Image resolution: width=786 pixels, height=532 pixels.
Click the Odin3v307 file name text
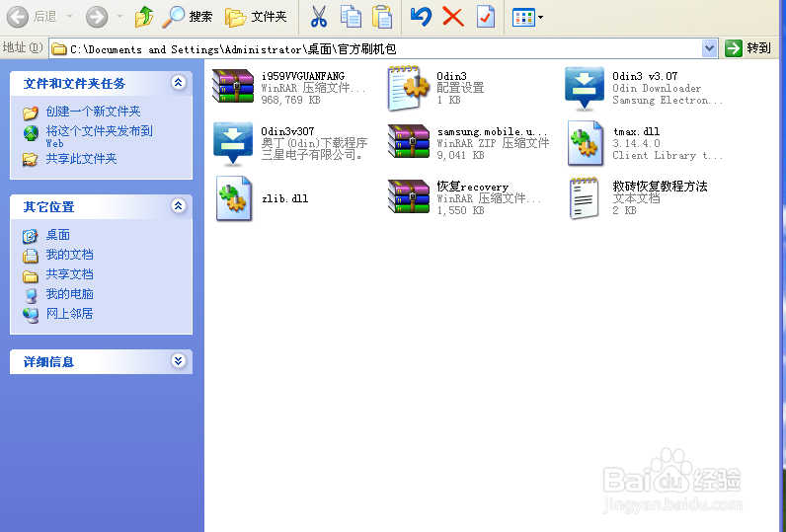287,131
